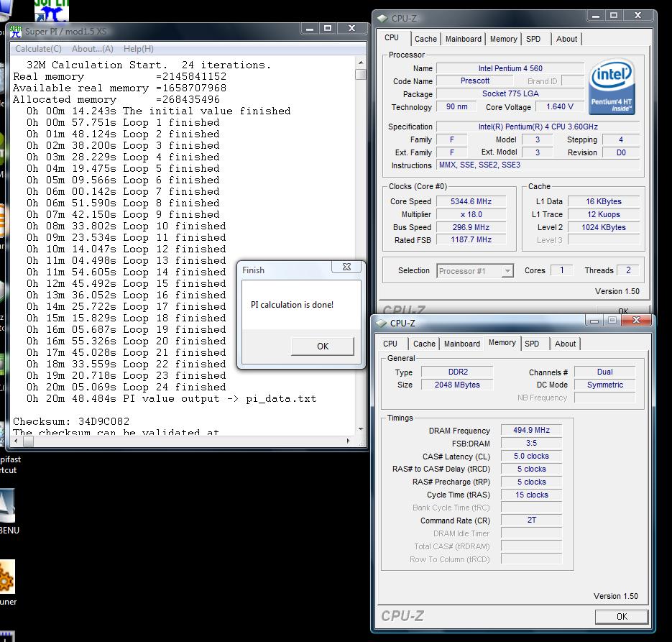Viewport: 672px width, 642px height.
Task: Switch to Cache tab in top CPU-Z
Action: tap(425, 39)
